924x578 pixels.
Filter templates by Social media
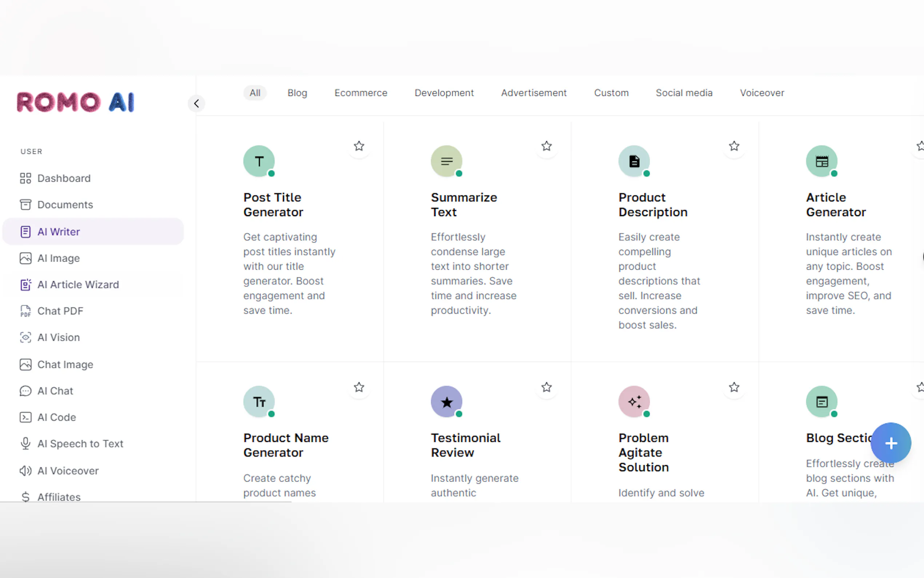pyautogui.click(x=684, y=93)
